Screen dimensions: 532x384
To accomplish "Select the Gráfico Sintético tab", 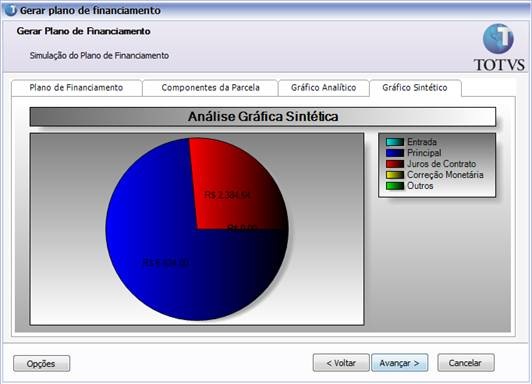I will coord(415,88).
